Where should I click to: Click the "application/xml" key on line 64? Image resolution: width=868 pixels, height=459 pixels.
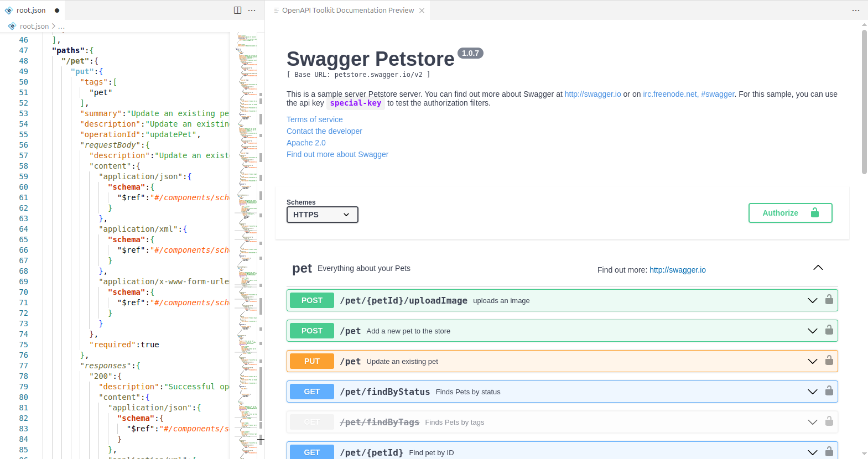click(x=138, y=229)
